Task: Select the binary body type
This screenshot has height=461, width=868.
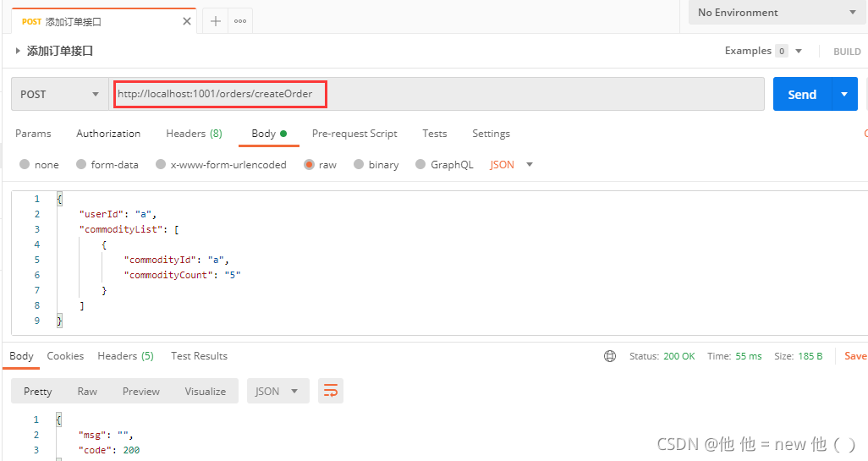Action: pyautogui.click(x=376, y=164)
